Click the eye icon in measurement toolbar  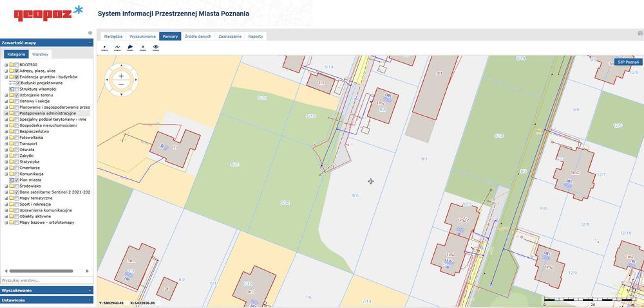[x=156, y=48]
